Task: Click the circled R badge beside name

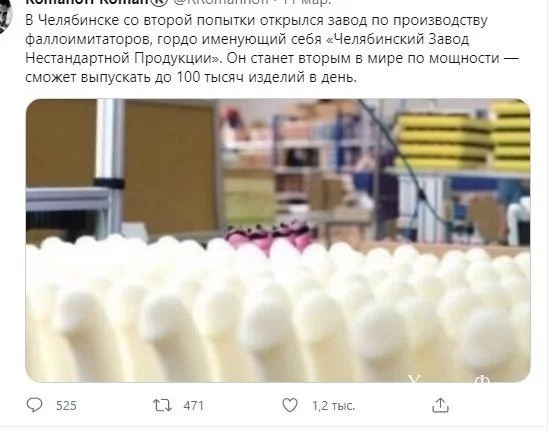Action: pos(160,2)
